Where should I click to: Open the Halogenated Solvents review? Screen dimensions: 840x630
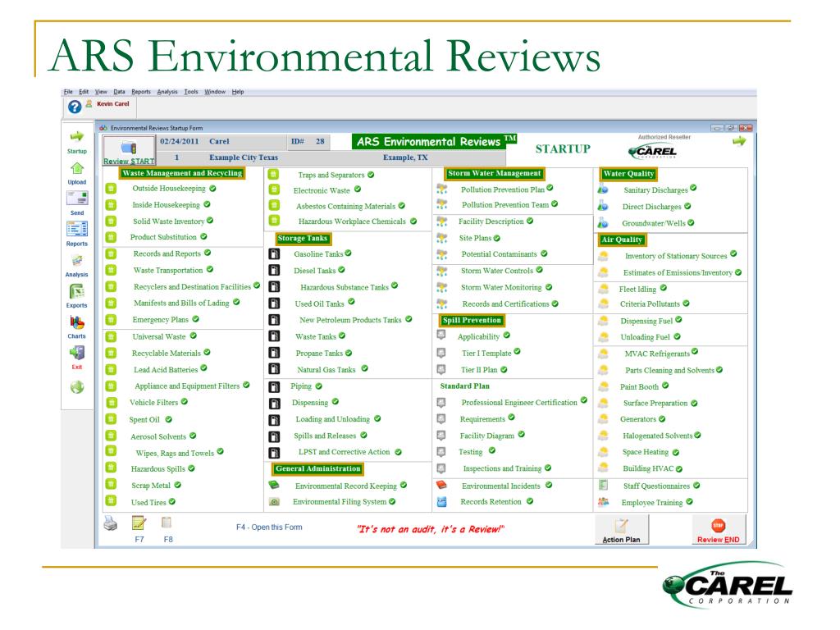(x=657, y=436)
